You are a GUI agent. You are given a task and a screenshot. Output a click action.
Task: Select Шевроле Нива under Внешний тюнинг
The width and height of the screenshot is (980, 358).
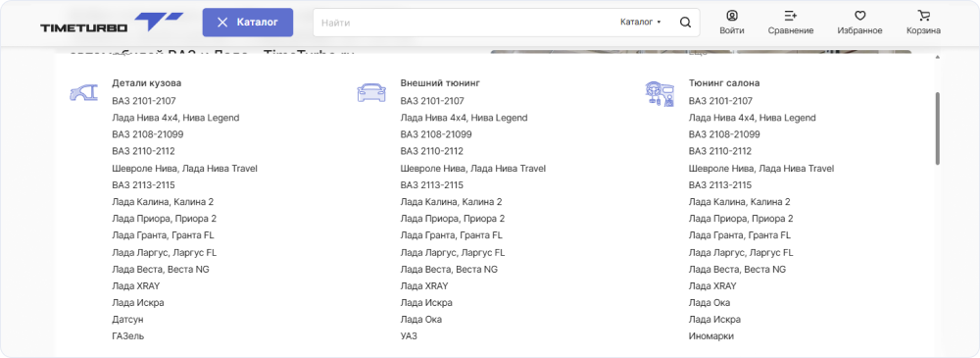coord(473,169)
